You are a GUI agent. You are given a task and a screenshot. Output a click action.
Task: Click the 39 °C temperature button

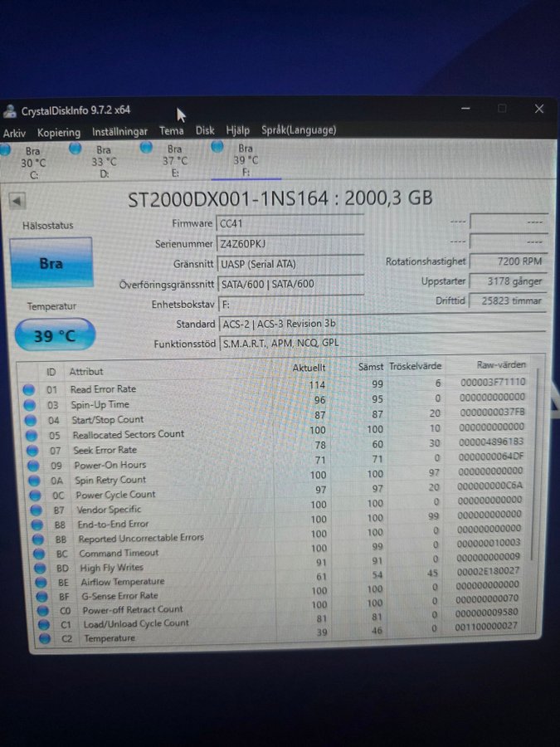pos(55,335)
